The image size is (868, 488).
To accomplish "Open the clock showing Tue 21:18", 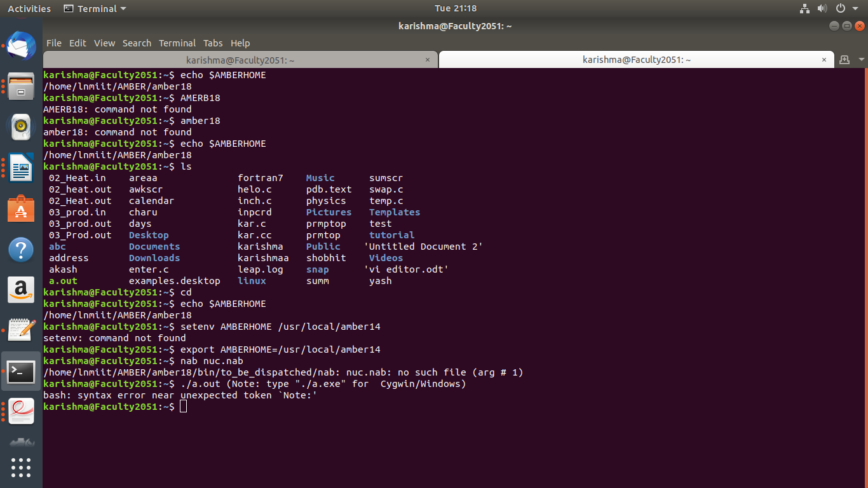I will (455, 9).
